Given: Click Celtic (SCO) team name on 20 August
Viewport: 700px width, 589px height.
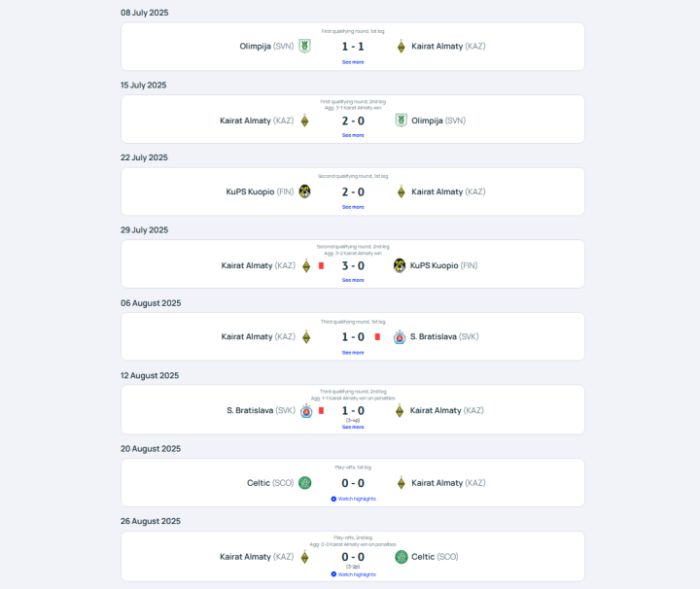Looking at the screenshot, I should [270, 483].
